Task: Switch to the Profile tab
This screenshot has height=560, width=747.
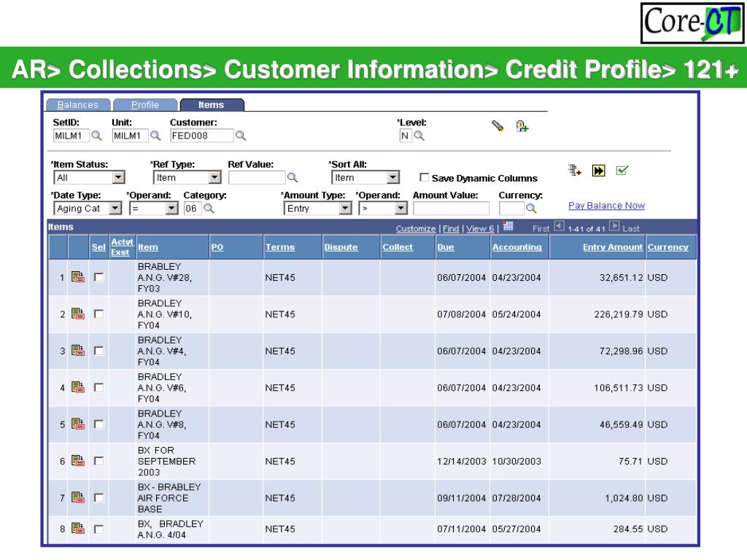Action: tap(145, 105)
